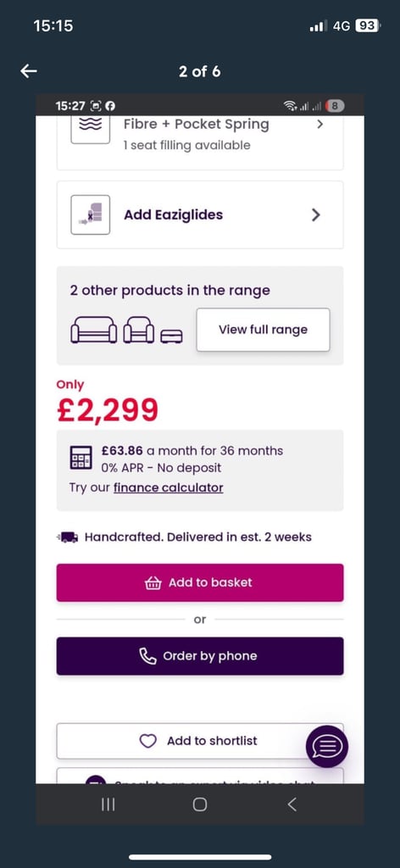This screenshot has height=868, width=400.
Task: Tap the Android recent apps button
Action: coord(108,804)
